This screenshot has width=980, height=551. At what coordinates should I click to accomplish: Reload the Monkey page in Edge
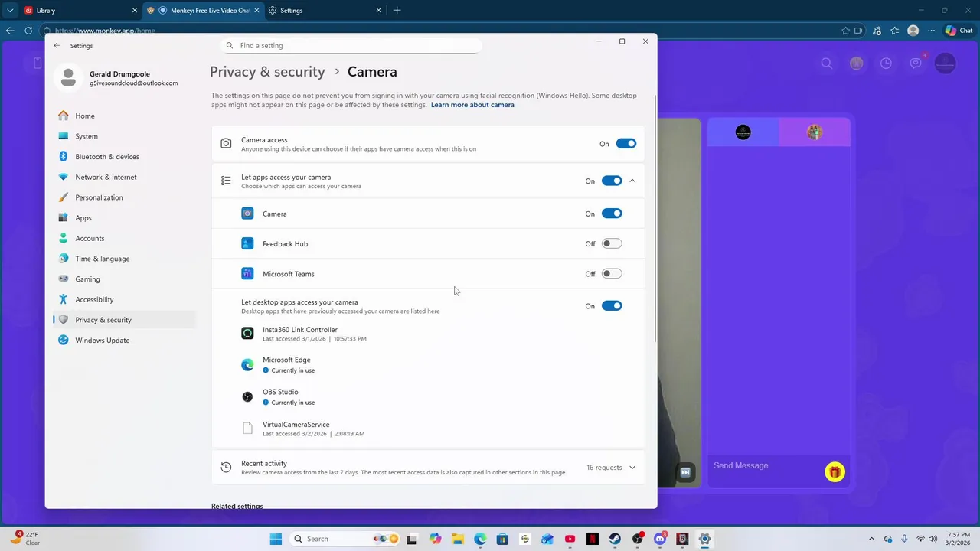tap(28, 31)
